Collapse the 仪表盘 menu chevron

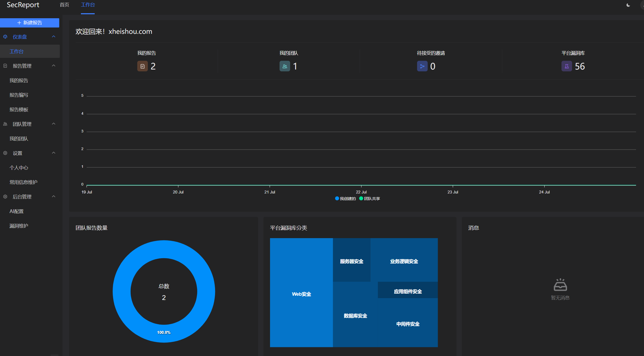click(x=54, y=36)
